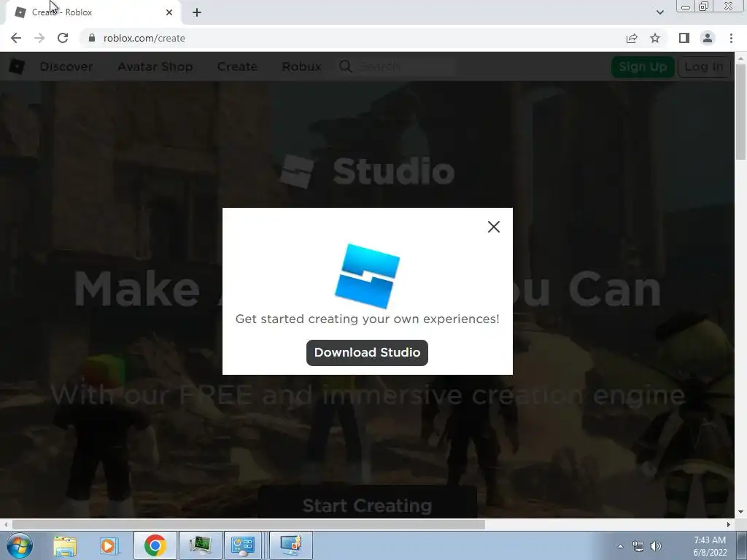
Task: Reload the roblox.com/create page
Action: (63, 38)
